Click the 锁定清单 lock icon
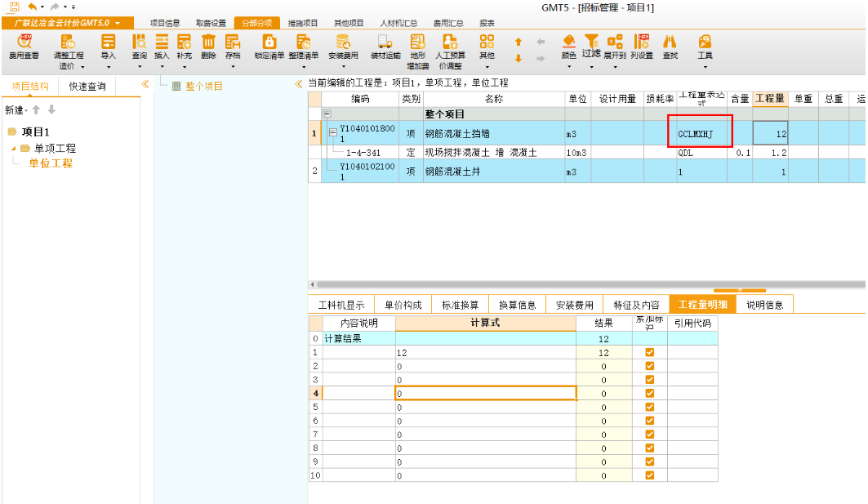The height and width of the screenshot is (504, 868). [269, 42]
